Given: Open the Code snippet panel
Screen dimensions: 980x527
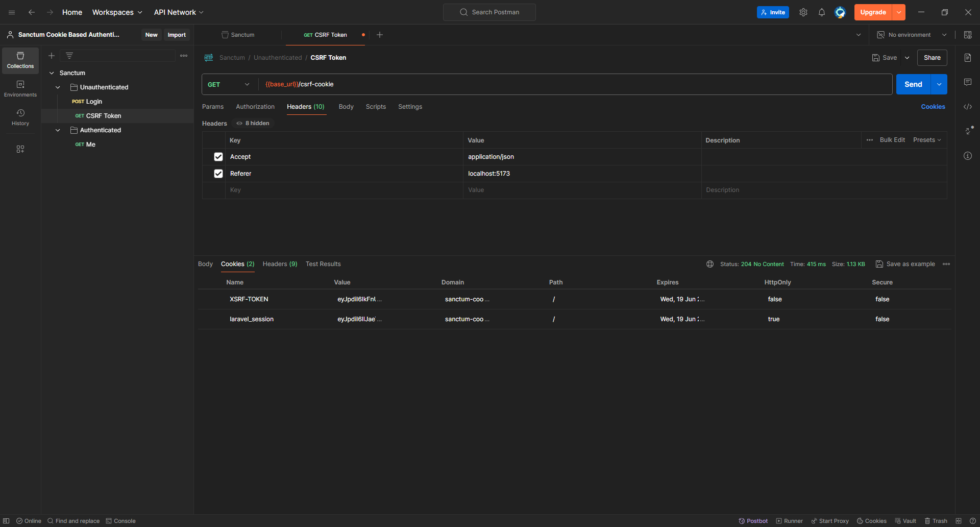Looking at the screenshot, I should pyautogui.click(x=968, y=107).
